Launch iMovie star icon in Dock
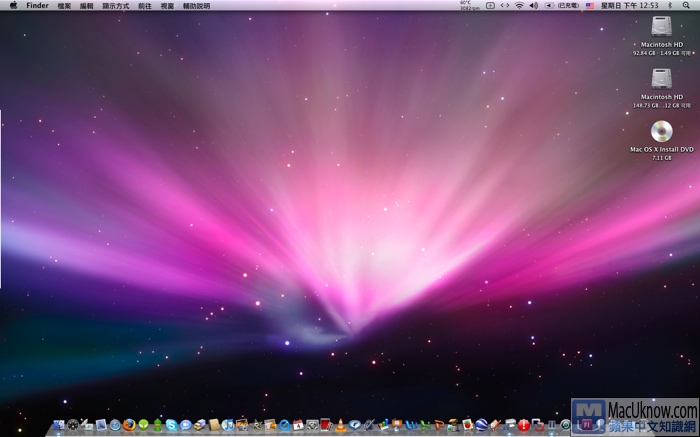The image size is (700, 437). click(256, 425)
